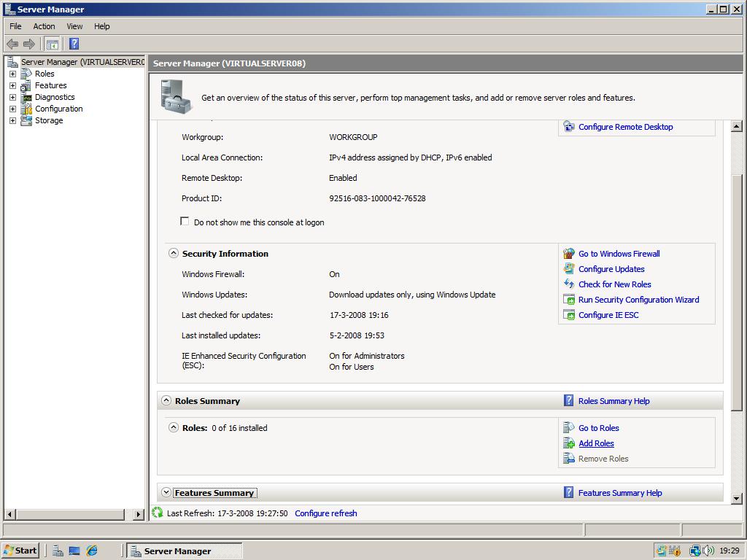Viewport: 747px width, 560px height.
Task: Click the main pane scroll up arrow
Action: click(x=737, y=126)
